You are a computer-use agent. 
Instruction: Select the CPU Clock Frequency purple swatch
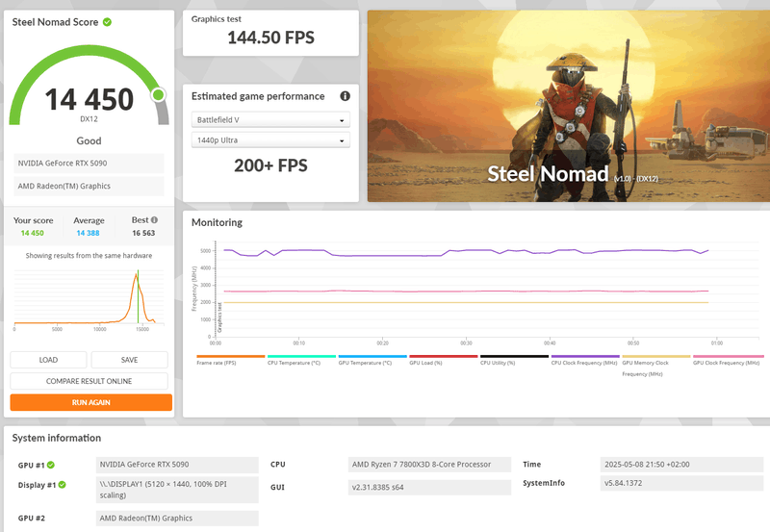click(585, 356)
